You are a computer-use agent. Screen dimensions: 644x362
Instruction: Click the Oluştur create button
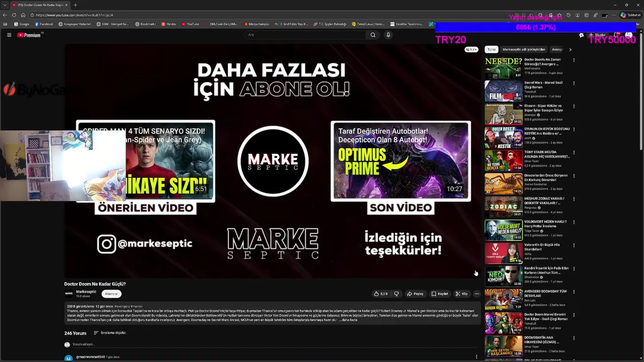point(597,35)
